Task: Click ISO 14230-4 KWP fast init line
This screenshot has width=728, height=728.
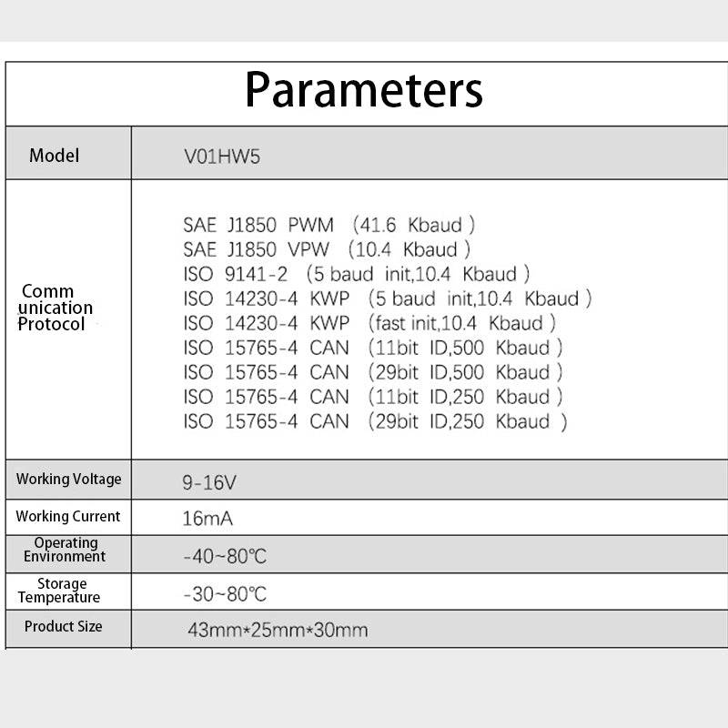Action: click(369, 322)
